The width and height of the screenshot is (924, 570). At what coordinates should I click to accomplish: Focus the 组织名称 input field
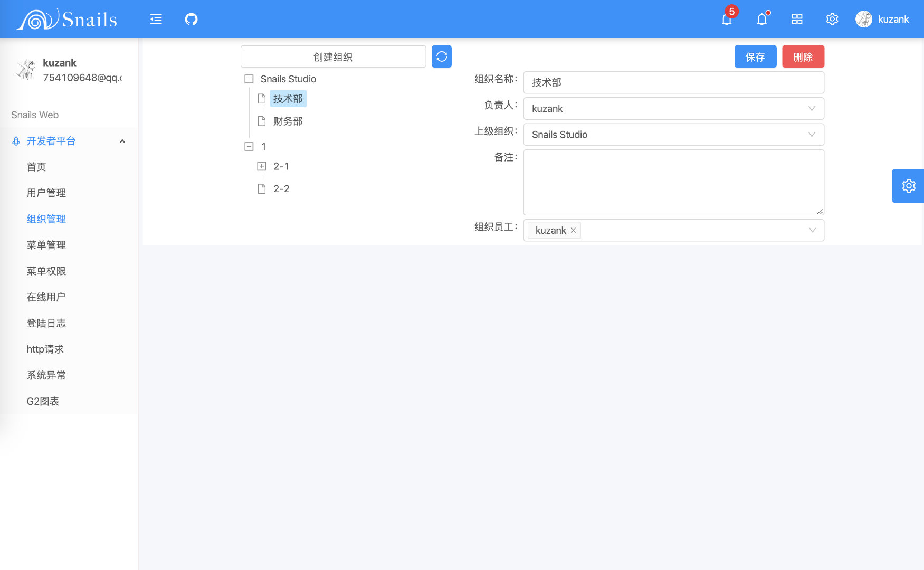coord(674,82)
